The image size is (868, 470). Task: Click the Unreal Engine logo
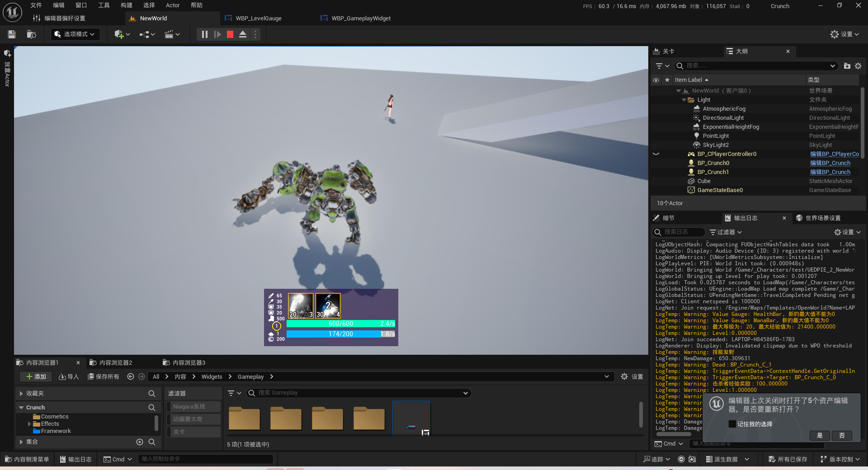(12, 12)
